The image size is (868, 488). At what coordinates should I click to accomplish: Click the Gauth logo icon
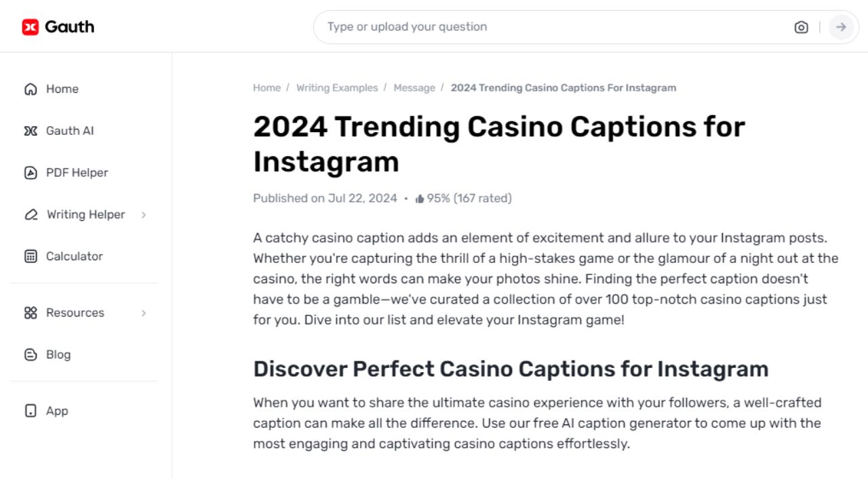point(31,27)
